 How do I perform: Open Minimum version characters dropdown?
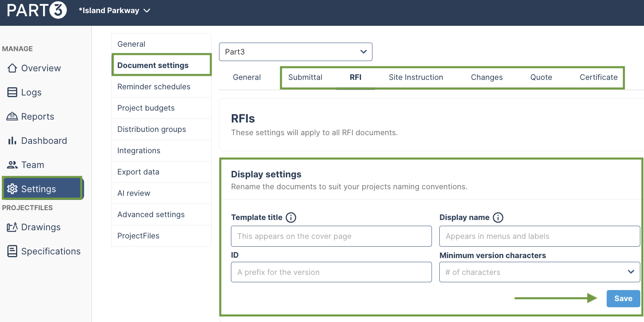click(540, 272)
